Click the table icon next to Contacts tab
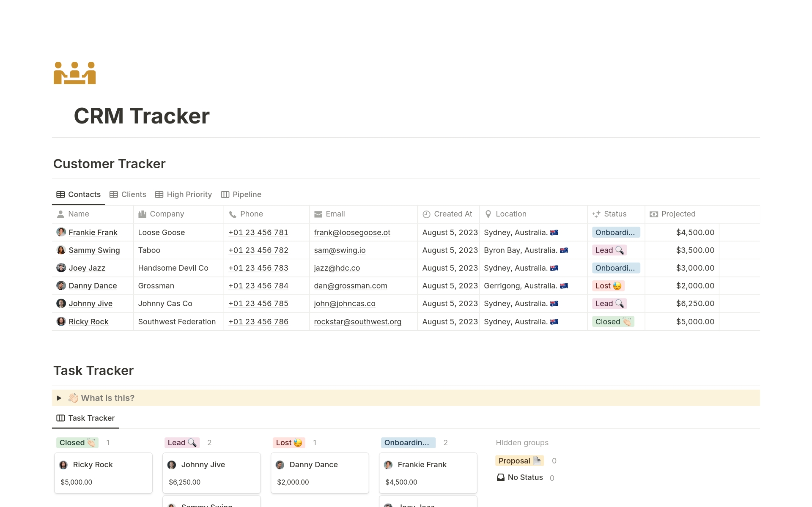812x507 pixels. (x=61, y=195)
